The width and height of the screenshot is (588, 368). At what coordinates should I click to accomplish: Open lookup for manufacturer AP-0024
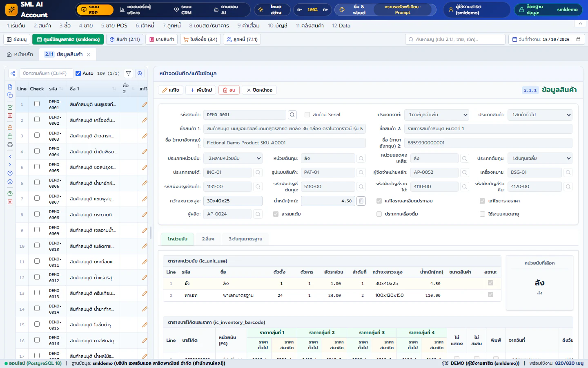pyautogui.click(x=258, y=214)
